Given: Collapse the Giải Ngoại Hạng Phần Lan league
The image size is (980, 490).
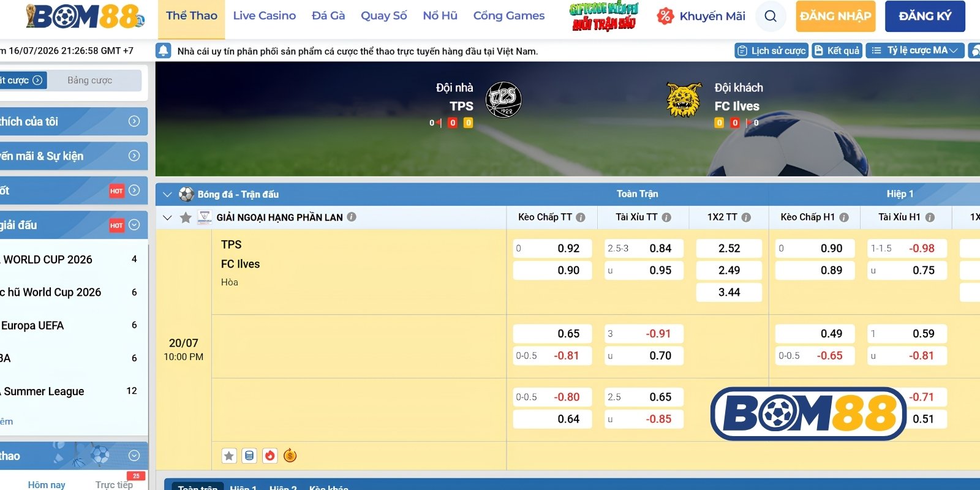Looking at the screenshot, I should pos(167,217).
